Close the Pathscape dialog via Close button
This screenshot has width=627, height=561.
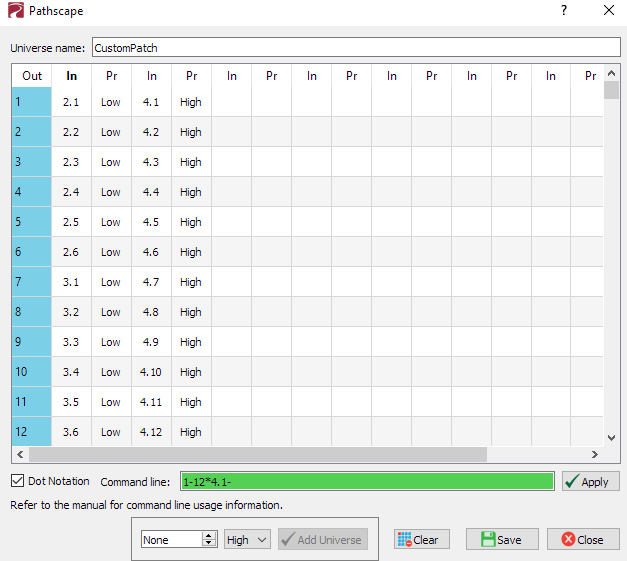(x=582, y=539)
